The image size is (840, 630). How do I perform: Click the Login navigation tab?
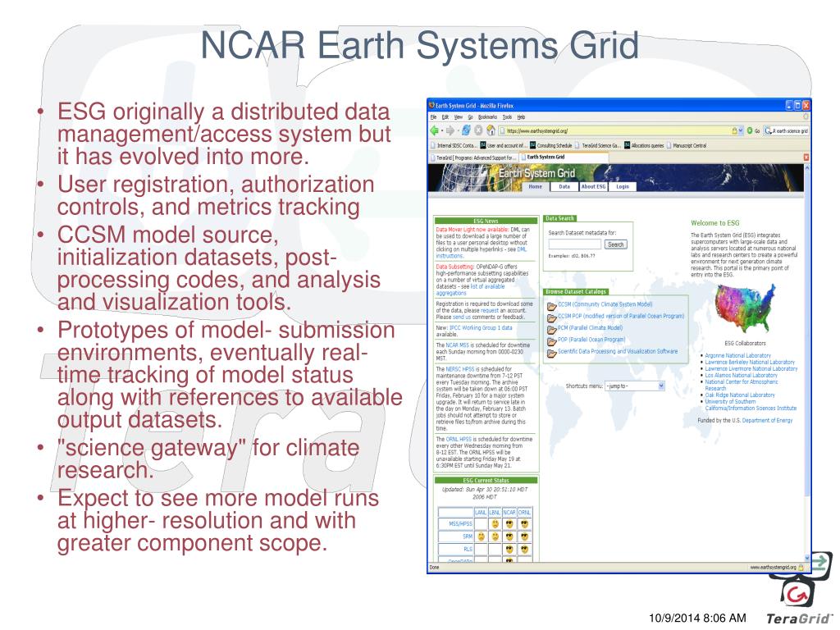[623, 186]
